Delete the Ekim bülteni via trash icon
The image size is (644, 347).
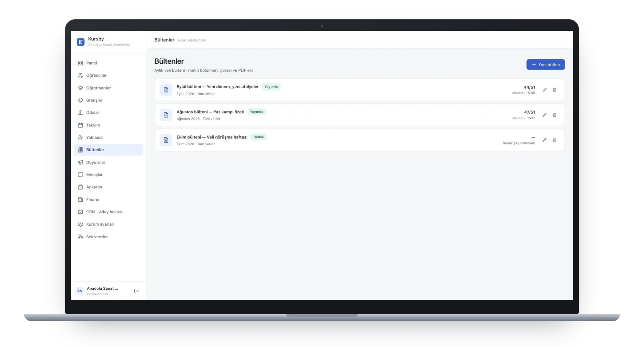(555, 140)
